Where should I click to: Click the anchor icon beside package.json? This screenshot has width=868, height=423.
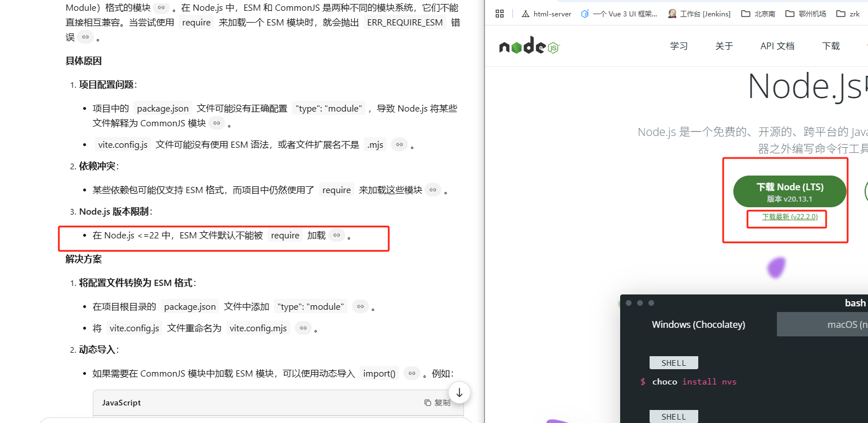tap(217, 122)
